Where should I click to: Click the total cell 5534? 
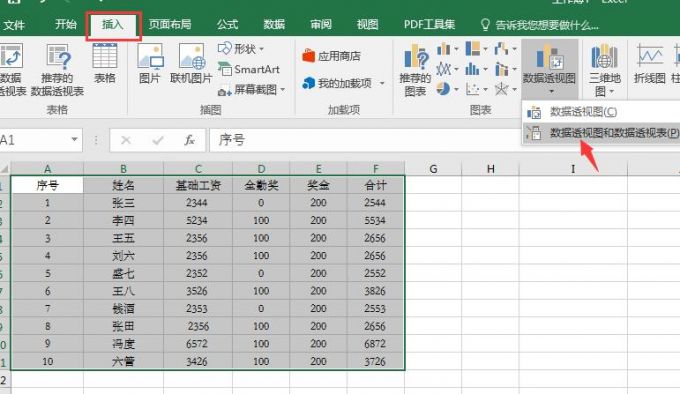pos(376,221)
